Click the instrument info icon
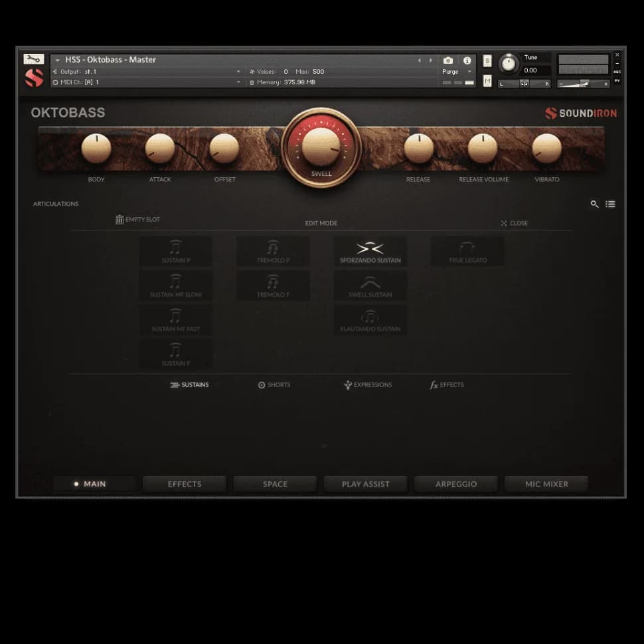 click(x=467, y=60)
